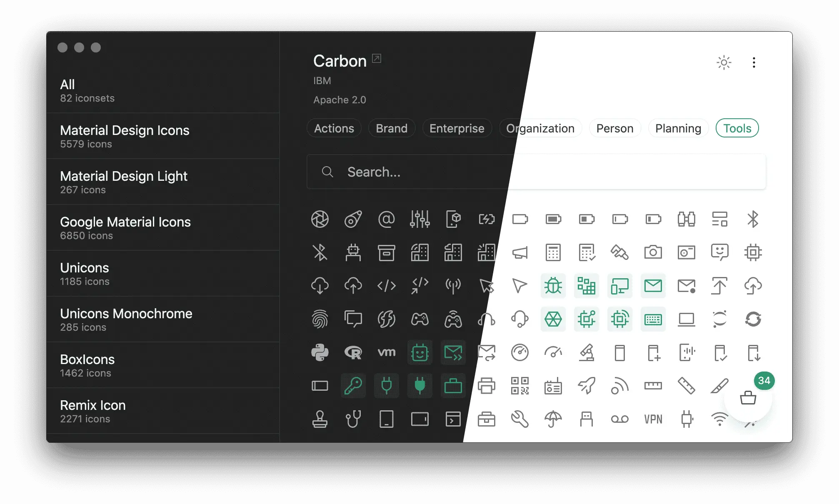Click the Bluetooth icon in tools panel
The image size is (839, 504).
[x=753, y=219]
